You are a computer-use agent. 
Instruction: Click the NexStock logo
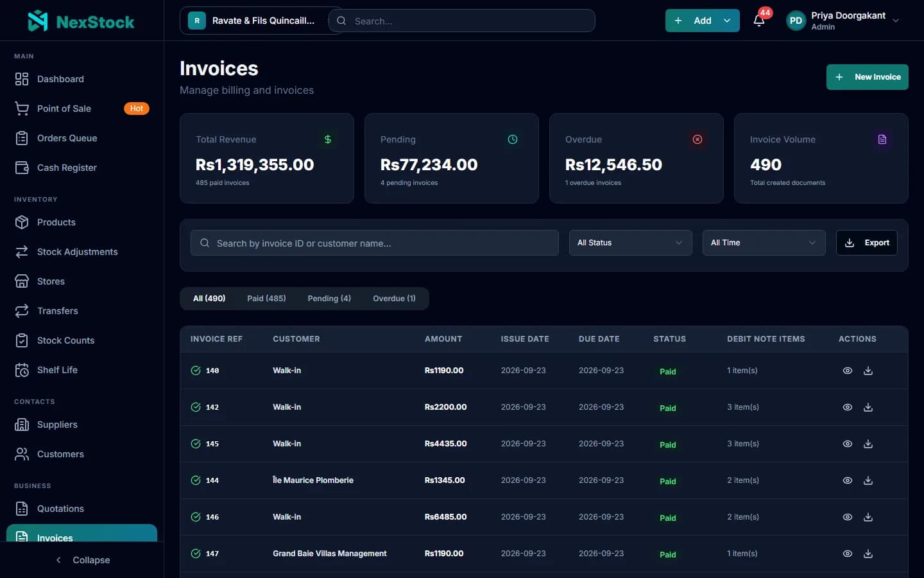pyautogui.click(x=81, y=21)
